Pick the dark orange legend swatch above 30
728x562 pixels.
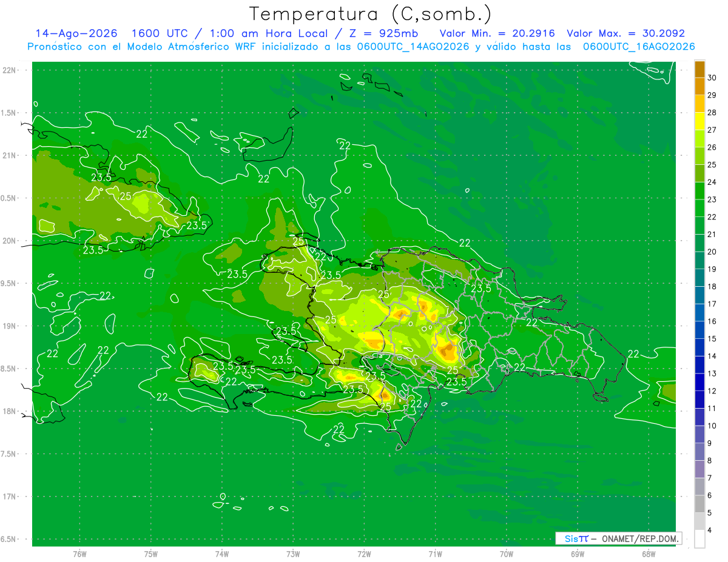(699, 69)
